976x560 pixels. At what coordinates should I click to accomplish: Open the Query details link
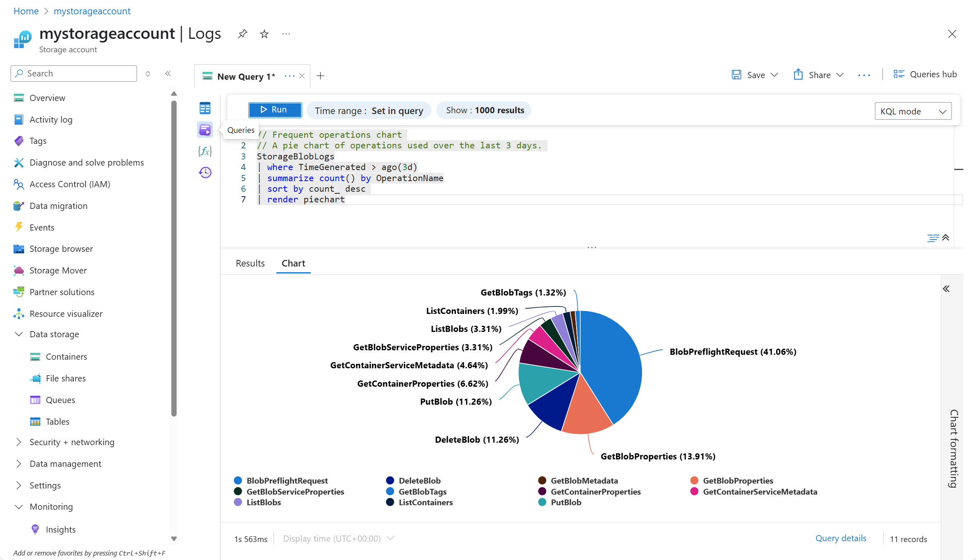[x=841, y=538]
